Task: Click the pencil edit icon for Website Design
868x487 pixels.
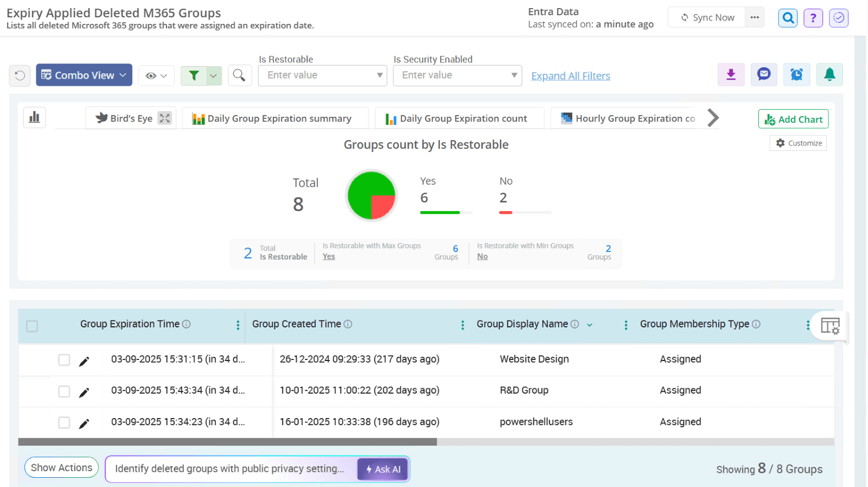Action: point(84,362)
